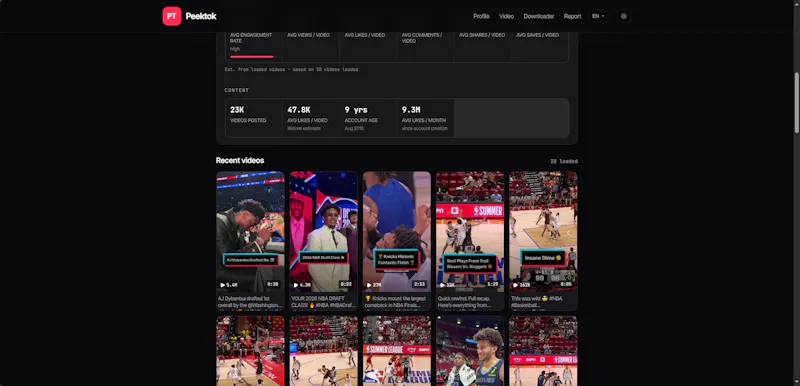800x386 pixels.
Task: Click the AVG VIEWS / VIDEO label
Action: (308, 35)
